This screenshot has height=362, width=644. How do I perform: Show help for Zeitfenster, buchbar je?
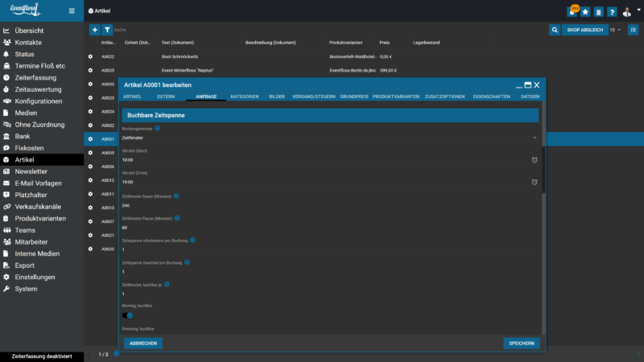(167, 284)
